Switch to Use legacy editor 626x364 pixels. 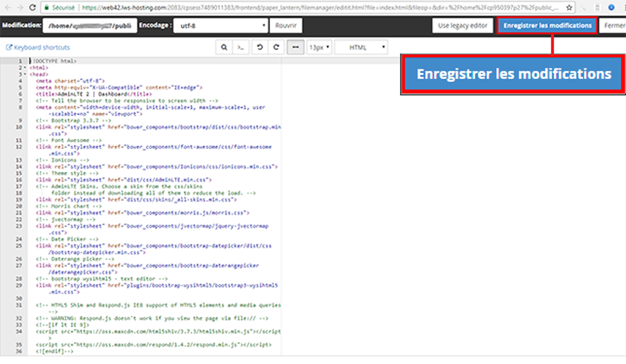pyautogui.click(x=463, y=26)
